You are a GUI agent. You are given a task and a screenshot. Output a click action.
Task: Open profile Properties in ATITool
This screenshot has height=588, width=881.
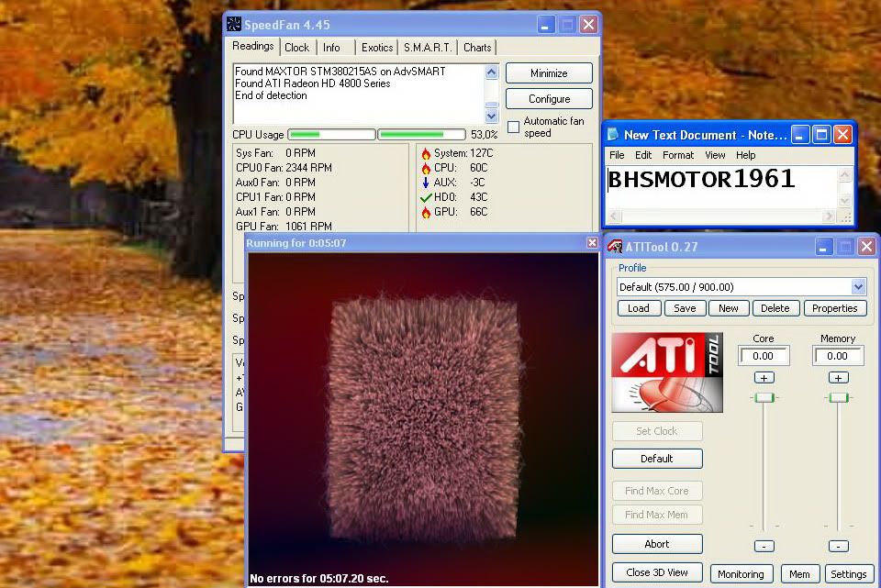point(834,308)
